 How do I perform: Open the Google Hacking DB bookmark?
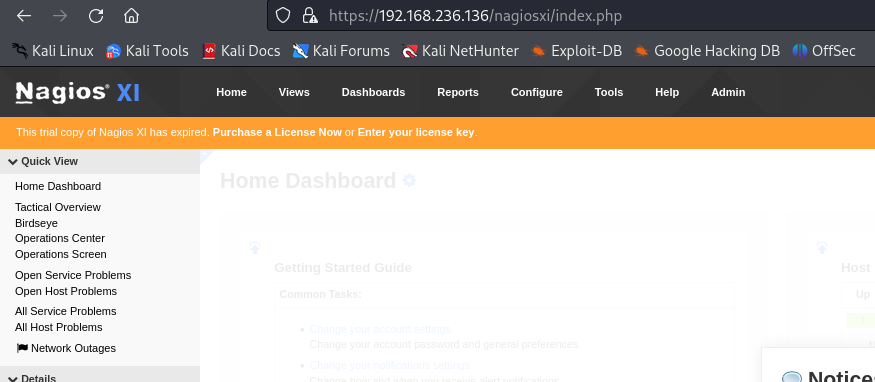(x=707, y=51)
